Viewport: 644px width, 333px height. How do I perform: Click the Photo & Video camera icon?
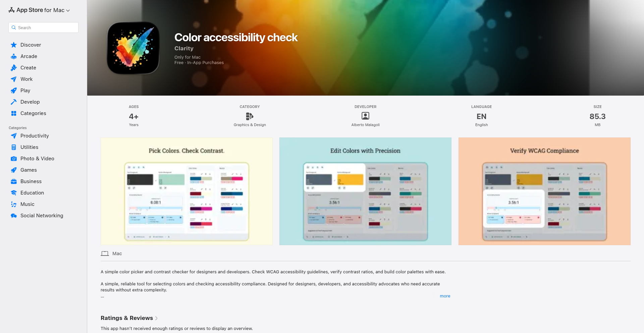pos(14,159)
